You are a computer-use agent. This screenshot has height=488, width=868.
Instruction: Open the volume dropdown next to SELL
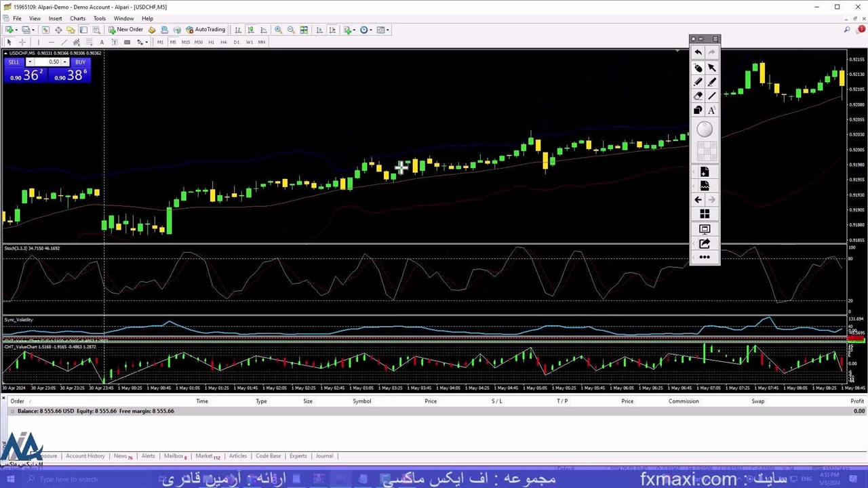(29, 62)
